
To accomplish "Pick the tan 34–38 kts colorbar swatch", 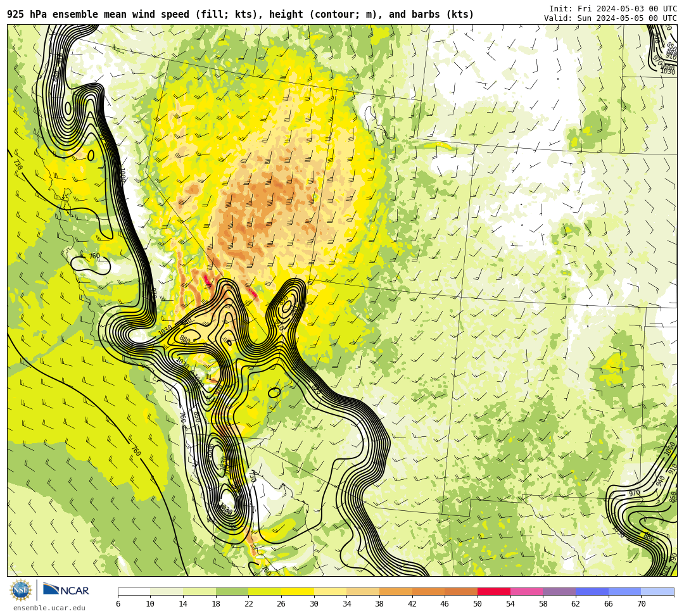I will tap(363, 591).
